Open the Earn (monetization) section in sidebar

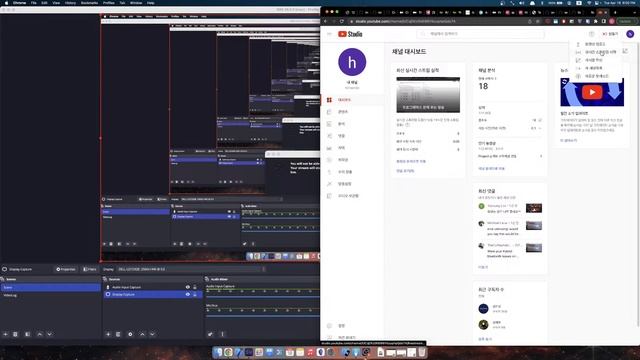click(352, 172)
